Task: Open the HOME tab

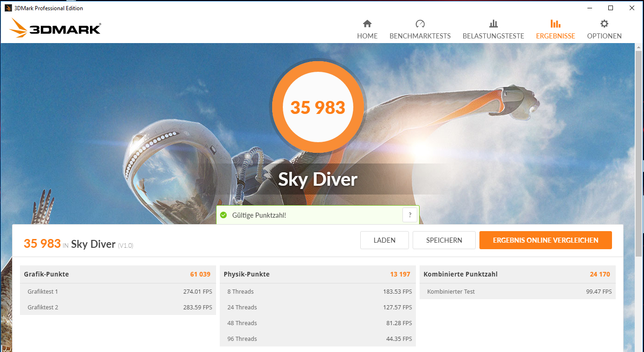Action: [x=367, y=29]
